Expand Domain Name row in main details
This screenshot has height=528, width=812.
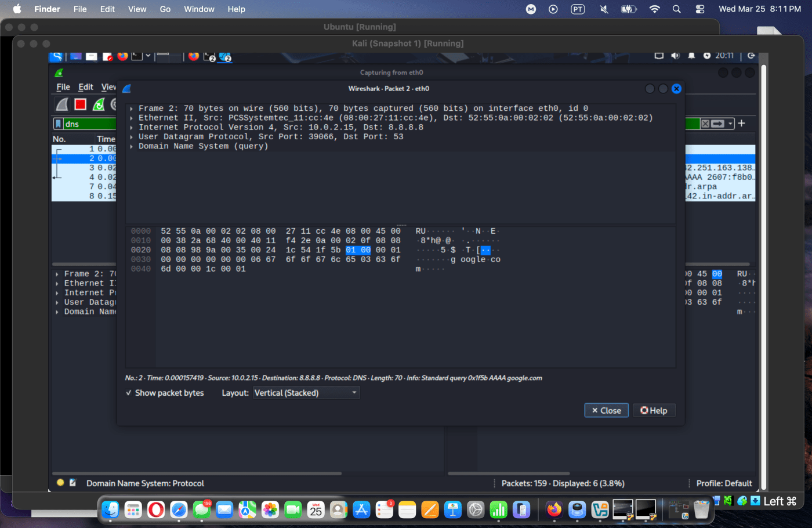pyautogui.click(x=57, y=312)
